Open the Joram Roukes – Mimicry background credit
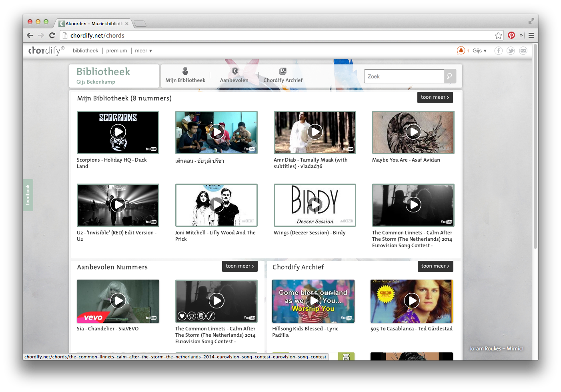Screen dimensions: 561x392 pyautogui.click(x=496, y=349)
